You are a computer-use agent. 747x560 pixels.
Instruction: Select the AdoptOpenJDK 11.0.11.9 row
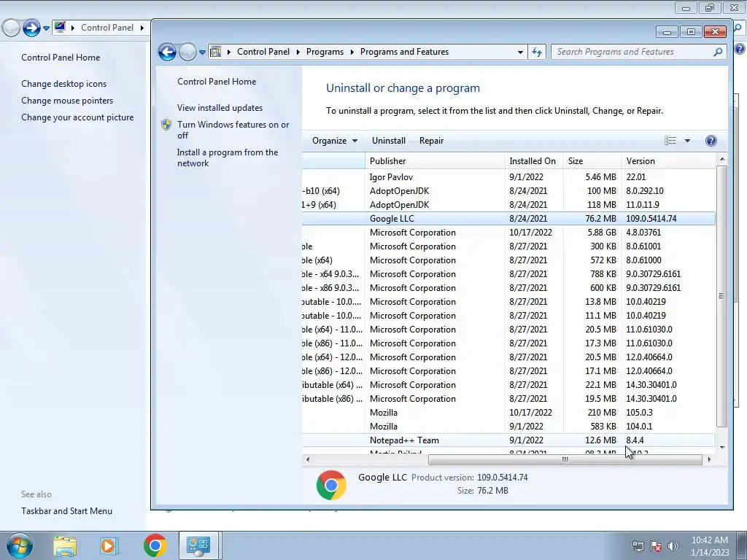point(508,205)
